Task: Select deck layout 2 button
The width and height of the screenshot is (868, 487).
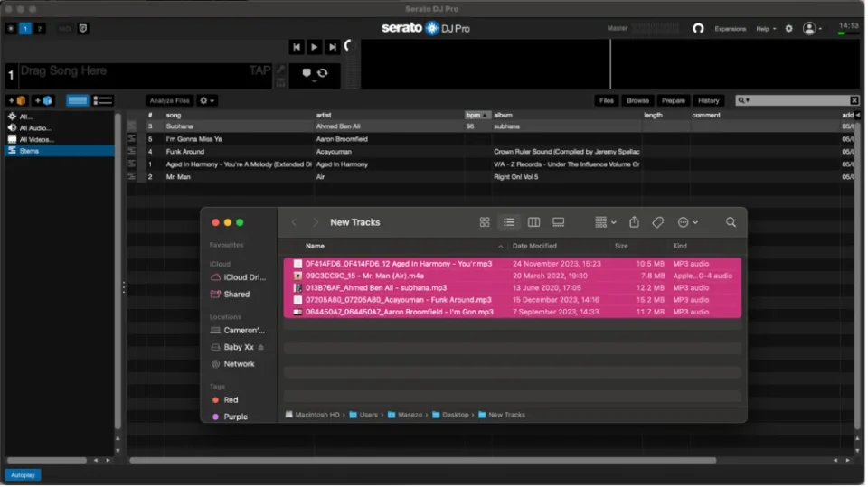Action: coord(39,28)
